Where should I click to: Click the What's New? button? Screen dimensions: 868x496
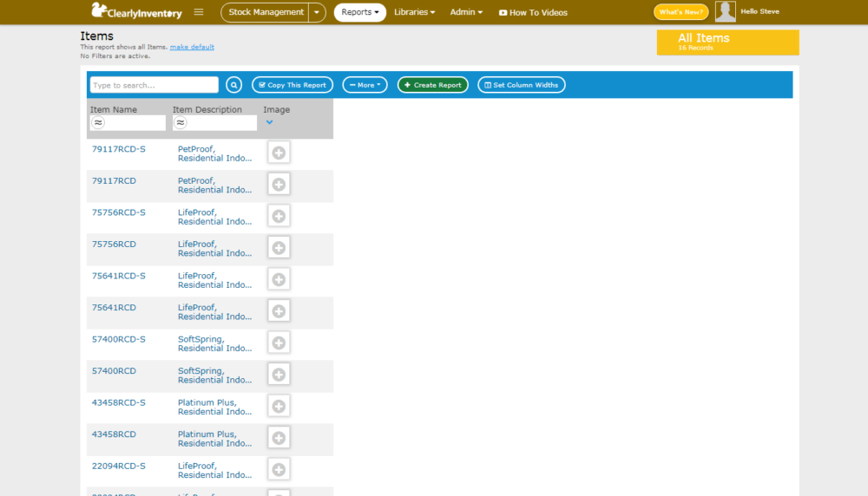point(681,11)
